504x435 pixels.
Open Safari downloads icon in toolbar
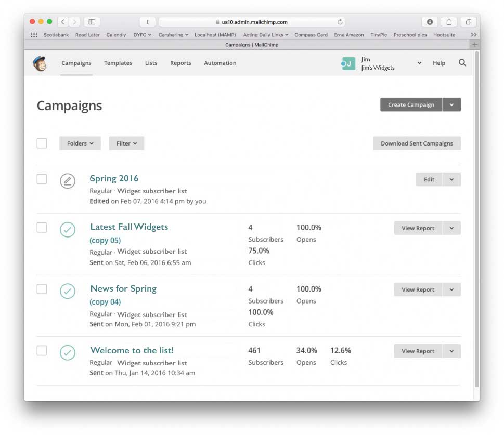click(x=430, y=22)
